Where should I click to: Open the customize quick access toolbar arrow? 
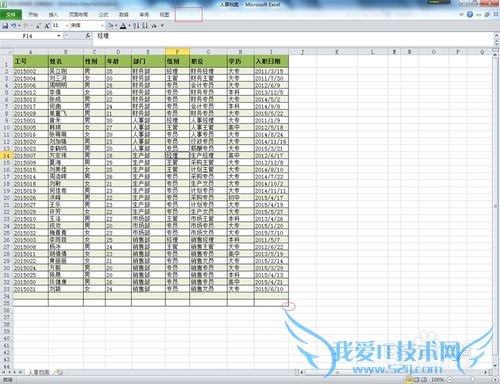tap(162, 26)
